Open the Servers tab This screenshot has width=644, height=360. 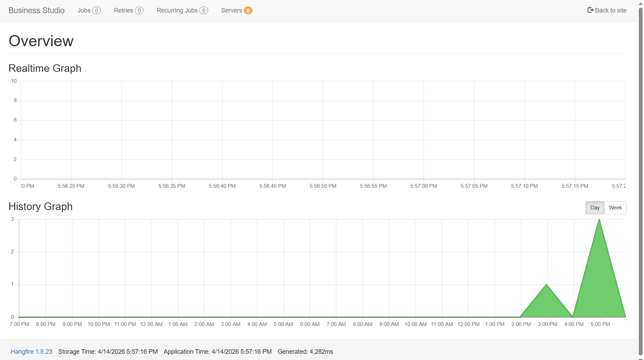coord(231,10)
